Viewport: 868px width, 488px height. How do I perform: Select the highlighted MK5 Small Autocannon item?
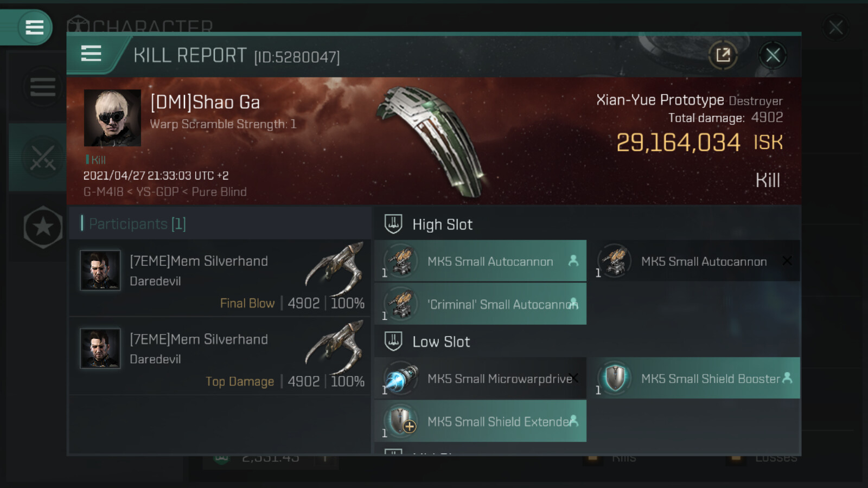pos(480,261)
